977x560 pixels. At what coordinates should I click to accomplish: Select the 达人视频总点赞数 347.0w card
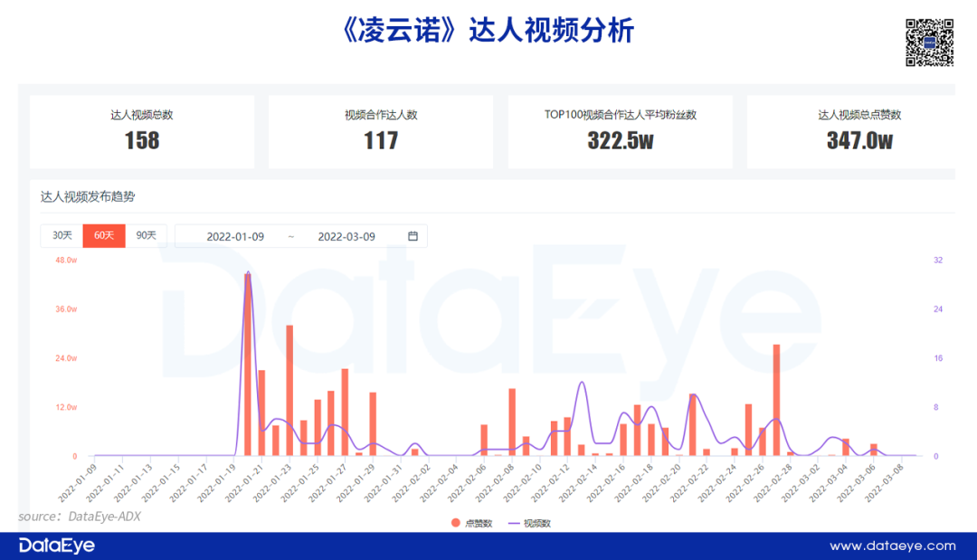click(x=858, y=131)
